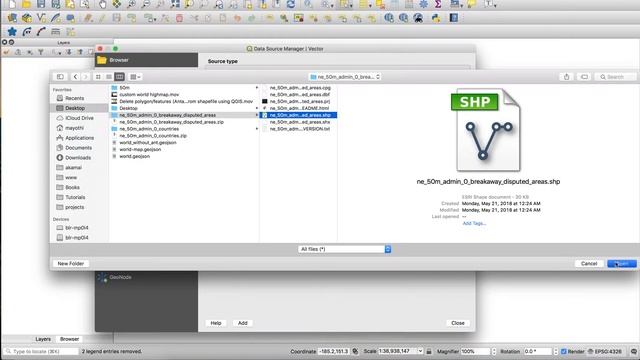The image size is (640, 360).
Task: Open the All files (*) filter dropdown
Action: [x=344, y=249]
